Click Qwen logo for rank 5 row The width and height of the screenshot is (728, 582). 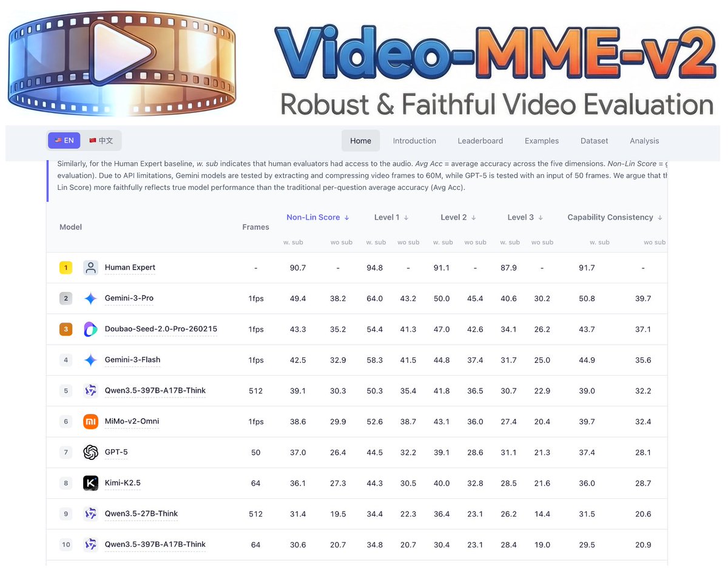[x=91, y=391]
